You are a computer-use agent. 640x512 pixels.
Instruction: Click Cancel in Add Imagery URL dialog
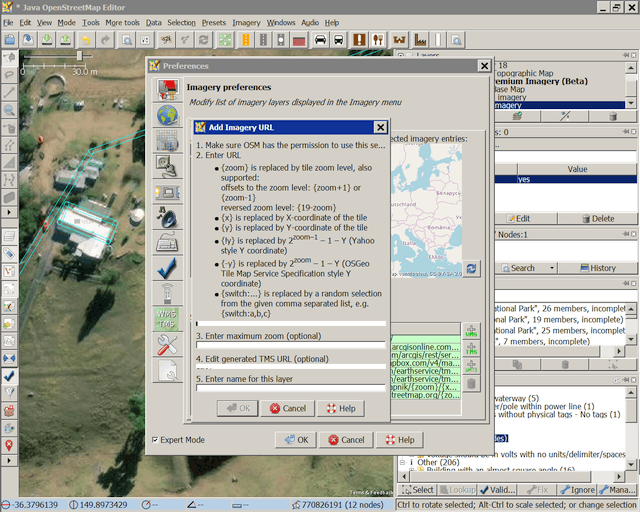(x=286, y=409)
